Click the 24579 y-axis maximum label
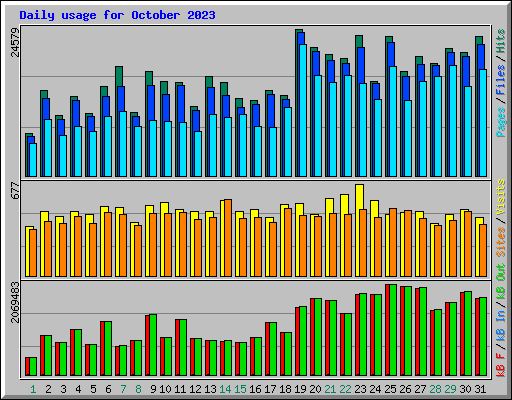The width and height of the screenshot is (512, 400). tap(15, 42)
